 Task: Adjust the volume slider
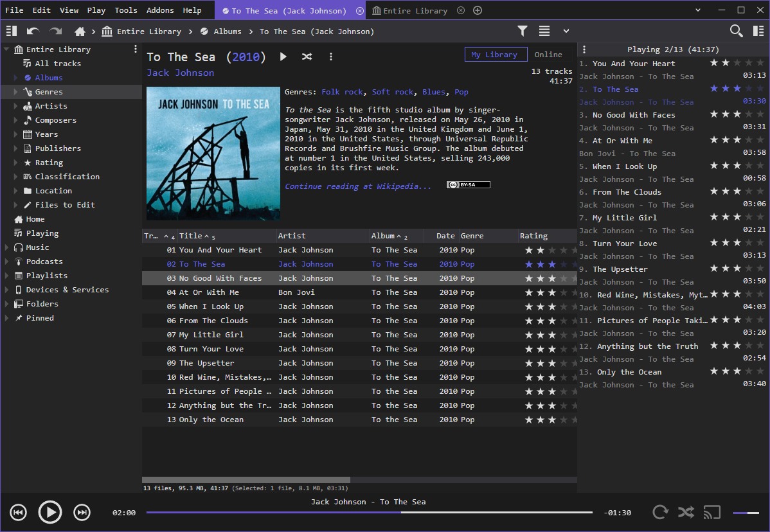[x=746, y=513]
